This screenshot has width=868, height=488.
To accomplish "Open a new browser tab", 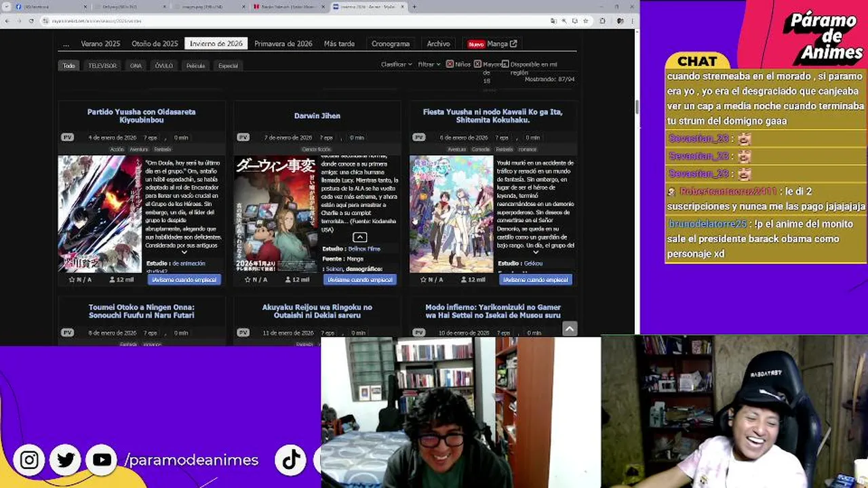I will [x=414, y=7].
